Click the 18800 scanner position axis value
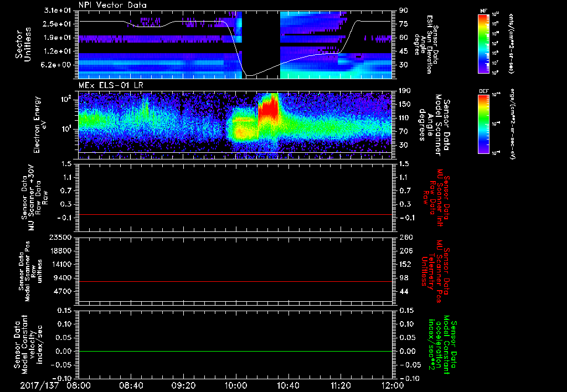Image resolution: width=567 pixels, height=392 pixels. (61, 251)
